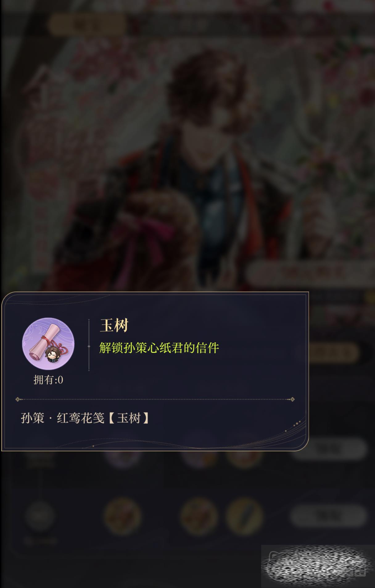Image resolution: width=375 pixels, height=588 pixels.
Task: Tap the gold brush reward icon in bottom row
Action: [x=245, y=516]
